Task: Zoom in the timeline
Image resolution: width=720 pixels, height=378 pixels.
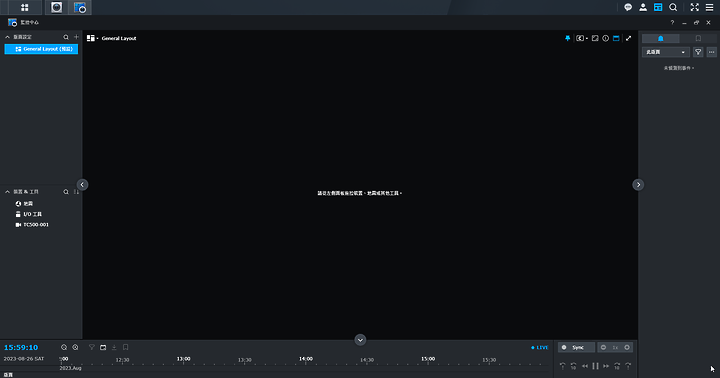Action: tap(75, 347)
